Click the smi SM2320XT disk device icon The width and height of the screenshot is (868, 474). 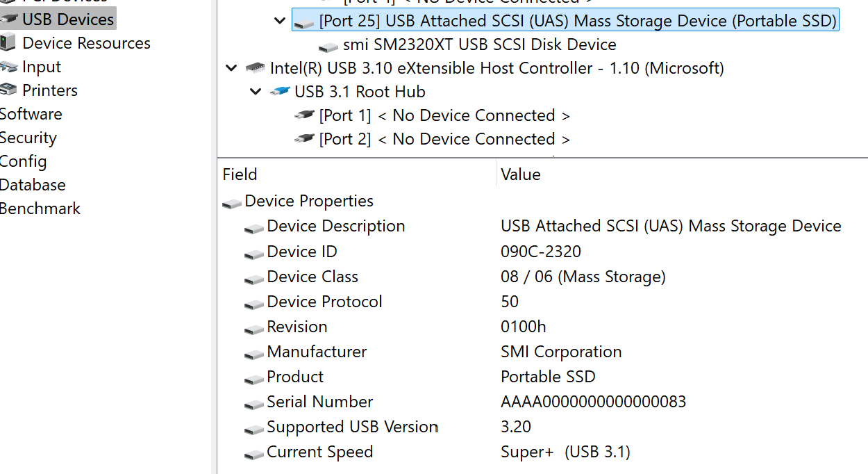coord(328,45)
